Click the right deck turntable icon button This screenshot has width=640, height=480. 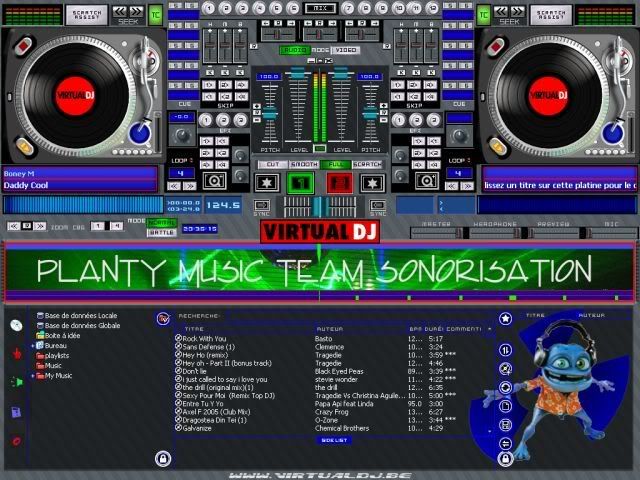(x=427, y=181)
